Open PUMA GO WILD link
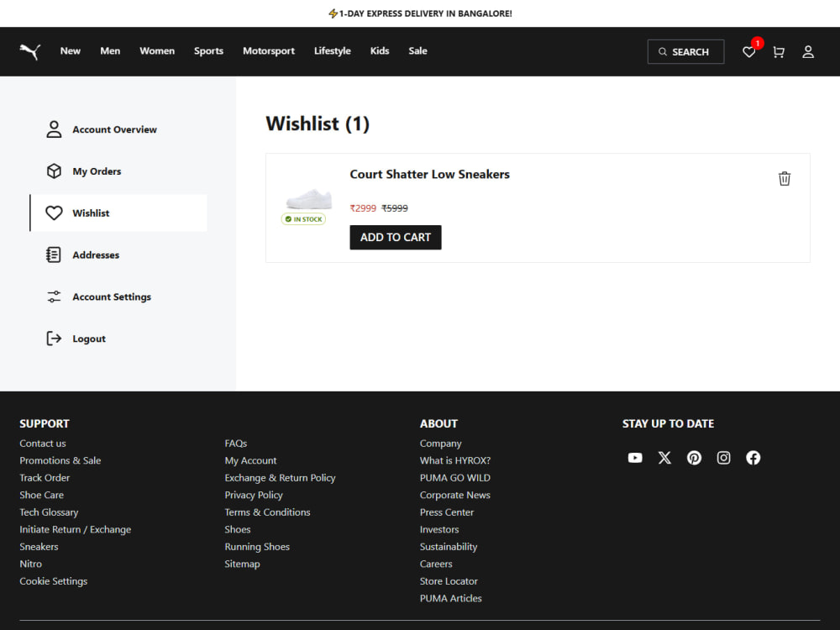The image size is (840, 630). [x=455, y=477]
